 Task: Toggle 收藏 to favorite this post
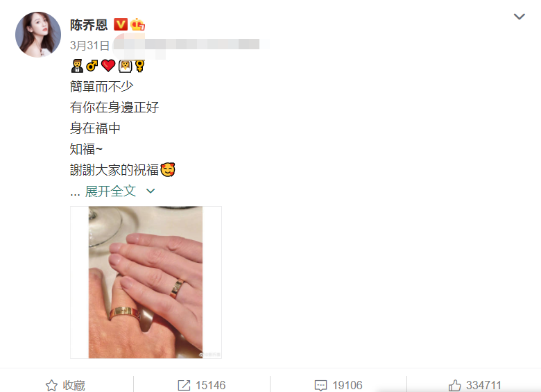click(x=66, y=385)
